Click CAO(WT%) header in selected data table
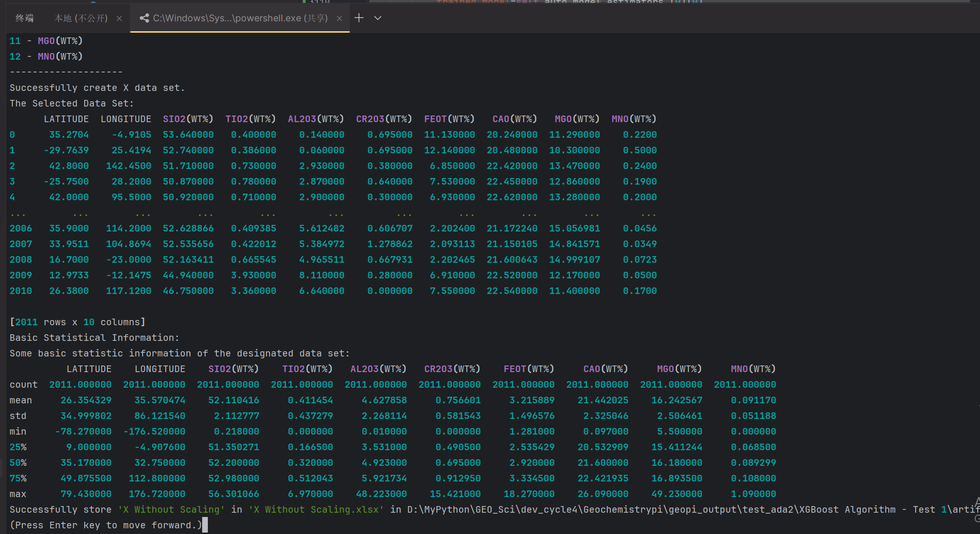 pyautogui.click(x=515, y=119)
